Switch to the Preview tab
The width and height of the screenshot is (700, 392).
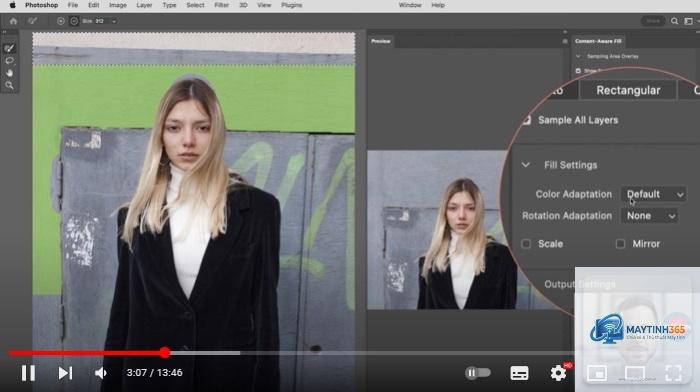tap(381, 41)
